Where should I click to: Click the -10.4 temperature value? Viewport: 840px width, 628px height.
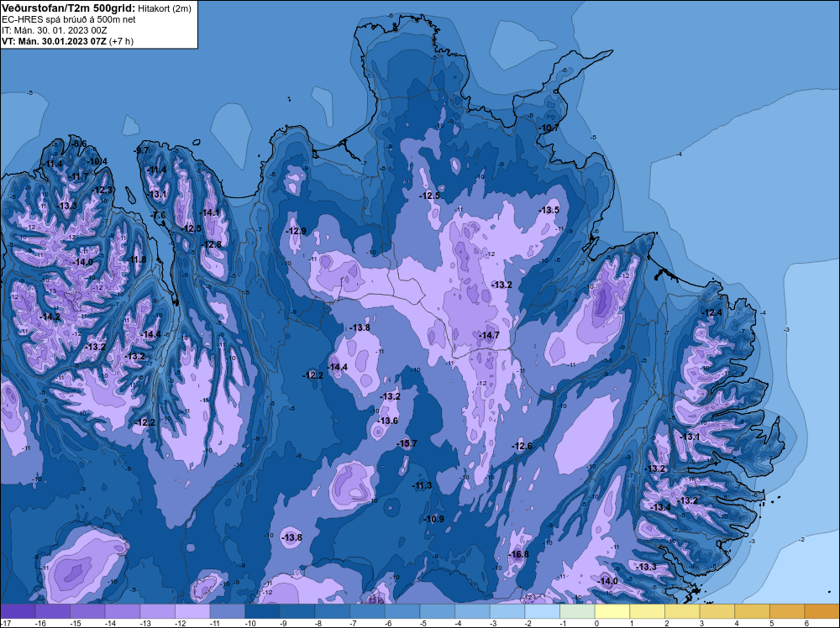click(x=97, y=161)
